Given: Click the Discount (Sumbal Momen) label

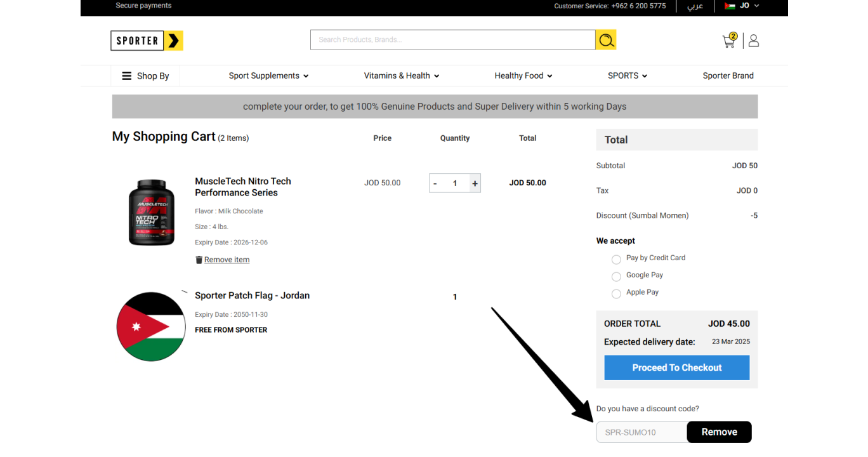Looking at the screenshot, I should (642, 216).
